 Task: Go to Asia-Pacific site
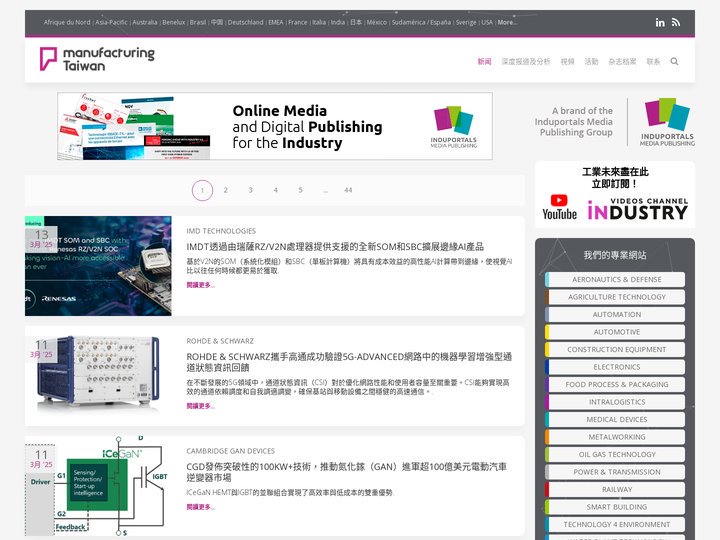(111, 22)
